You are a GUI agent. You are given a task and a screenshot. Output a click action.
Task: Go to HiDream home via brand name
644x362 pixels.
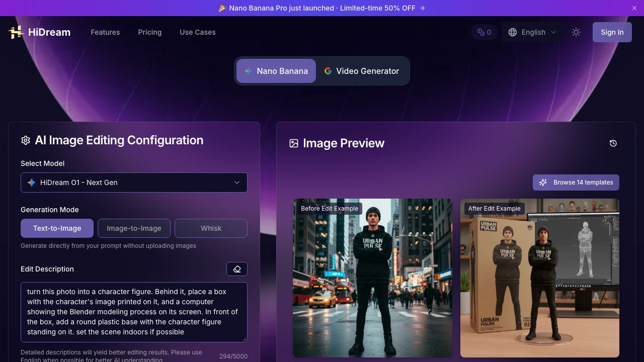(x=49, y=32)
